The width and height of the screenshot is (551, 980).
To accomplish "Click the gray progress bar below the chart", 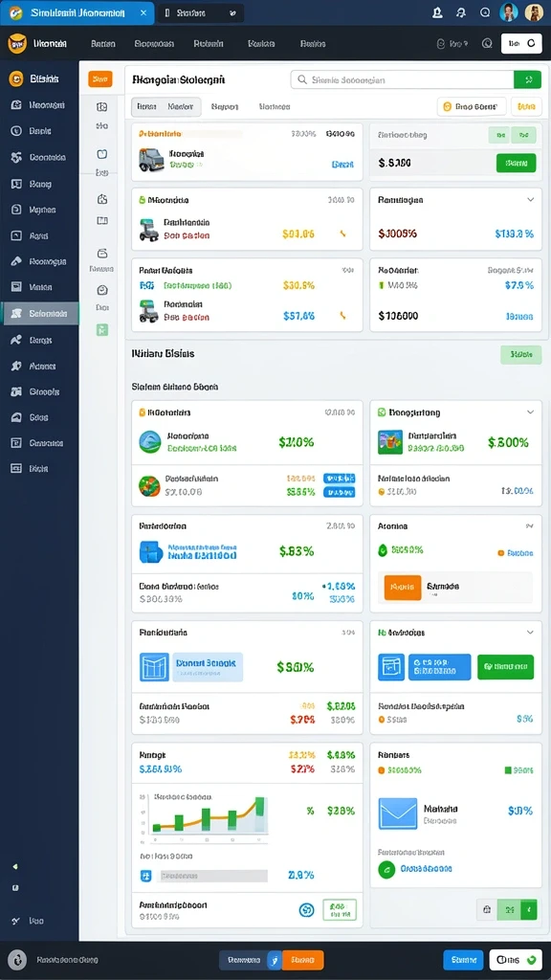I will [213, 877].
